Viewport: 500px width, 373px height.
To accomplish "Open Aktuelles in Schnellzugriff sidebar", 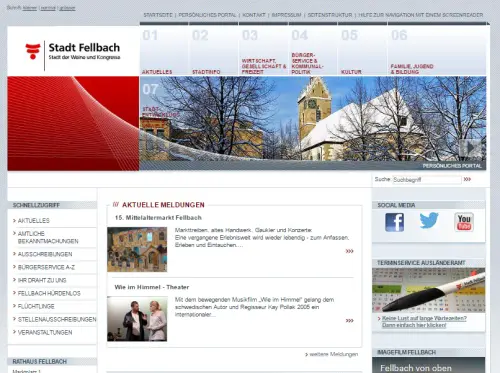I will (x=33, y=221).
